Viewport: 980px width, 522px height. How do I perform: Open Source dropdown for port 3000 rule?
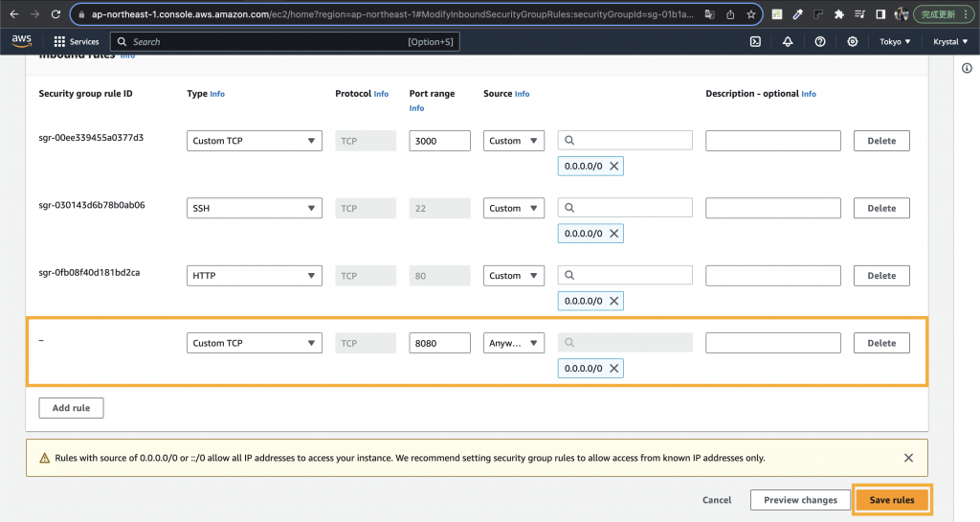click(514, 141)
